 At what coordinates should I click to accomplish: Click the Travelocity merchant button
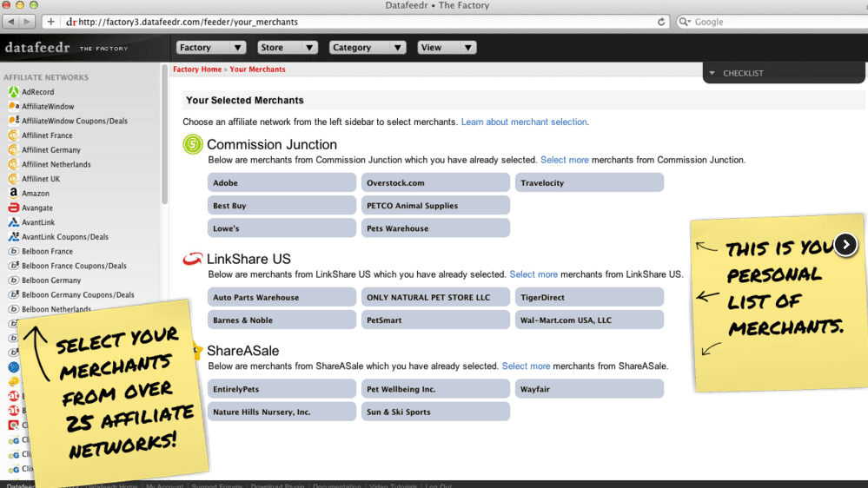pyautogui.click(x=590, y=182)
